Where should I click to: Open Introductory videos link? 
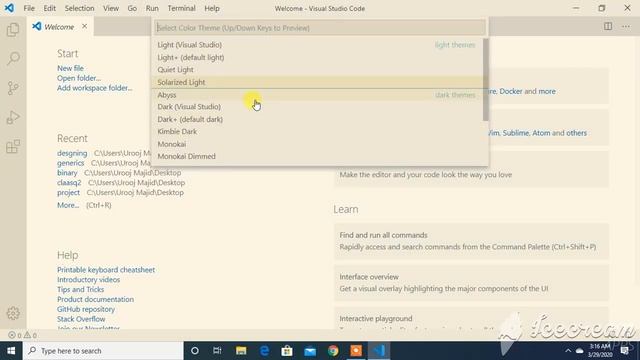[89, 280]
